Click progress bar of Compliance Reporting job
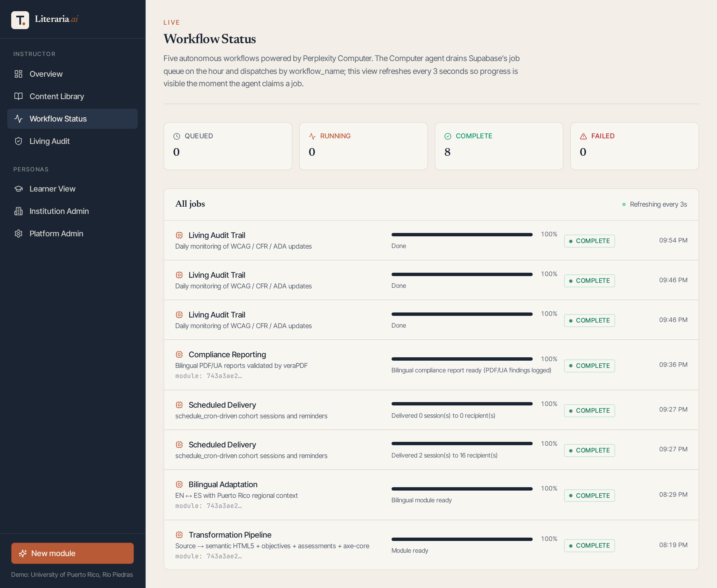The width and height of the screenshot is (717, 588). click(x=462, y=359)
